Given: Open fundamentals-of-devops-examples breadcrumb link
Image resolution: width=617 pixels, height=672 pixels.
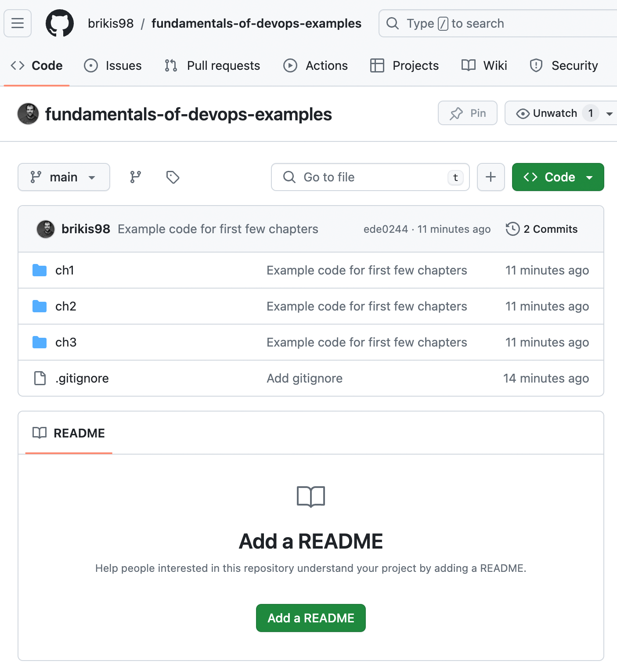Looking at the screenshot, I should [x=256, y=23].
